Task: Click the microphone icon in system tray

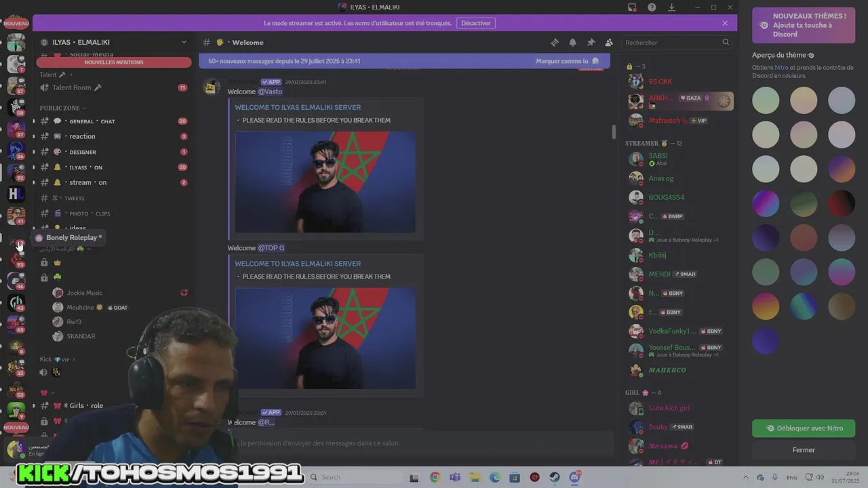Action: [775, 477]
